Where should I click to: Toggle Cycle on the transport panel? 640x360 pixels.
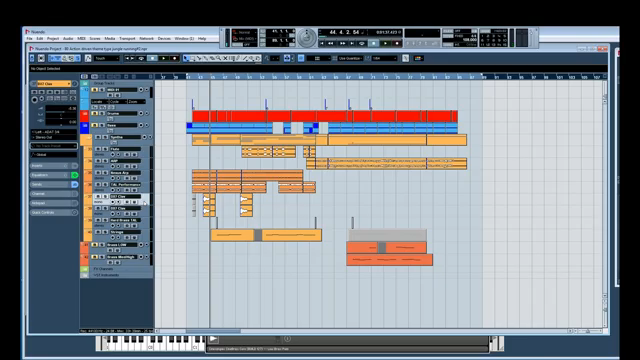pyautogui.click(x=362, y=43)
